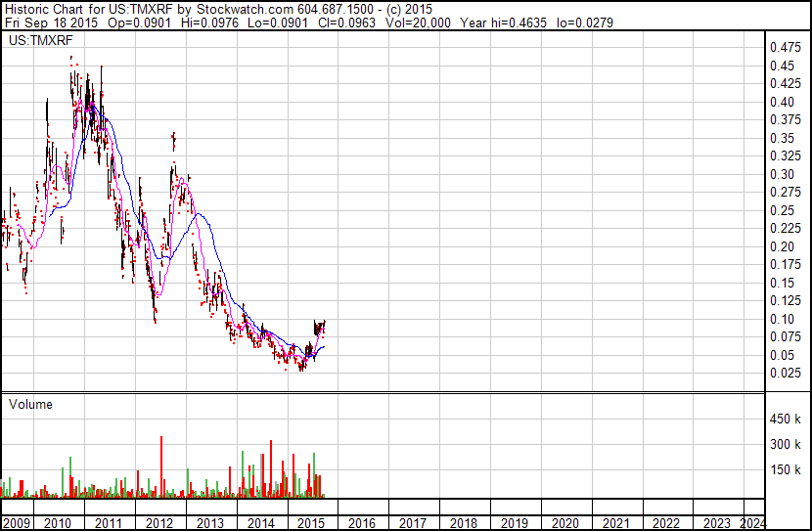Image resolution: width=812 pixels, height=531 pixels.
Task: Click the Hi=0.0976 high value in header
Action: [x=209, y=22]
